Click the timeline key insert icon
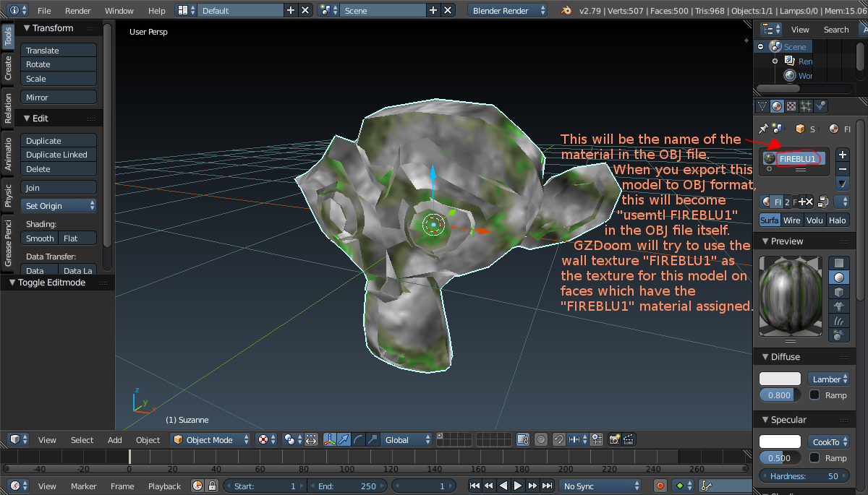868x495 pixels. coord(707,486)
